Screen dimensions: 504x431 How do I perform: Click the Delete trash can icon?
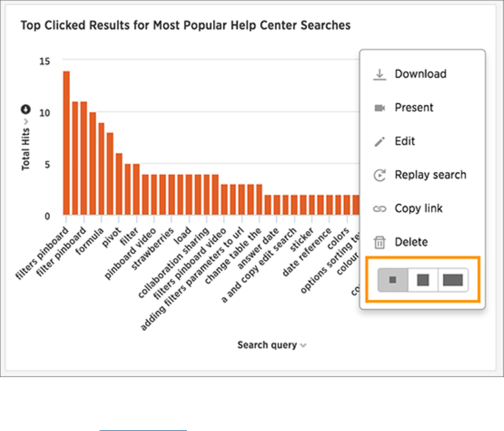[x=379, y=242]
